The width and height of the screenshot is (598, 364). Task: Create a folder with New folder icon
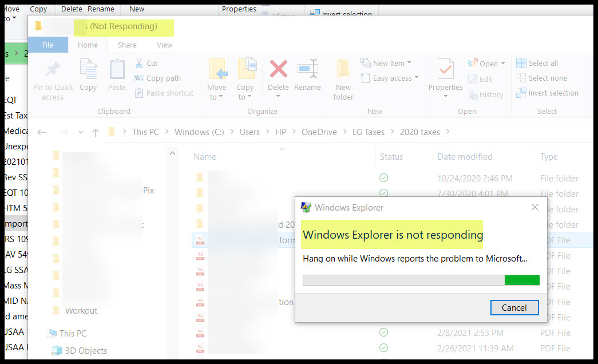(343, 69)
